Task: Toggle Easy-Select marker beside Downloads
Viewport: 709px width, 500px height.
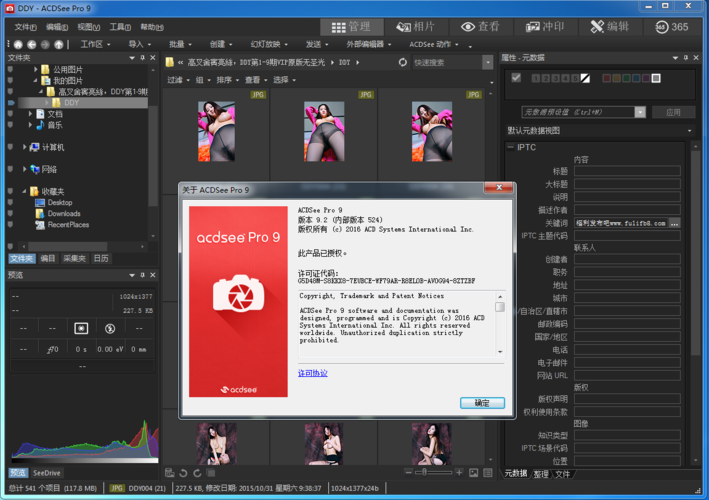Action: [x=10, y=213]
